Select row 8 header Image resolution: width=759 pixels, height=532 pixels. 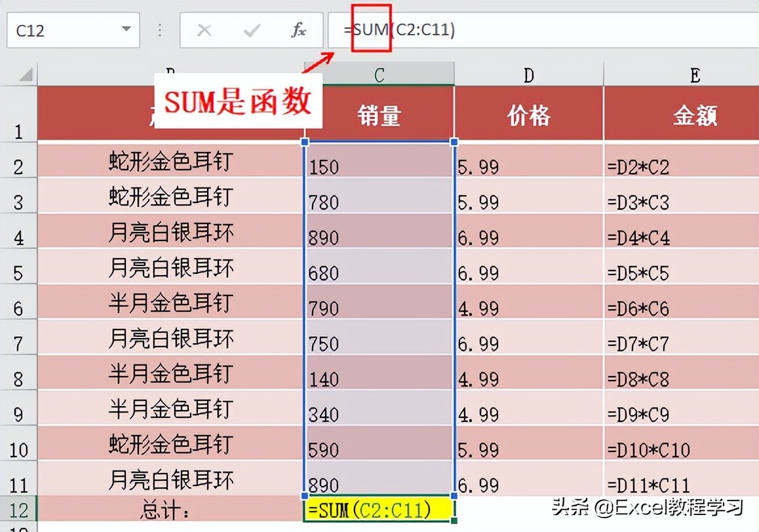pos(18,372)
